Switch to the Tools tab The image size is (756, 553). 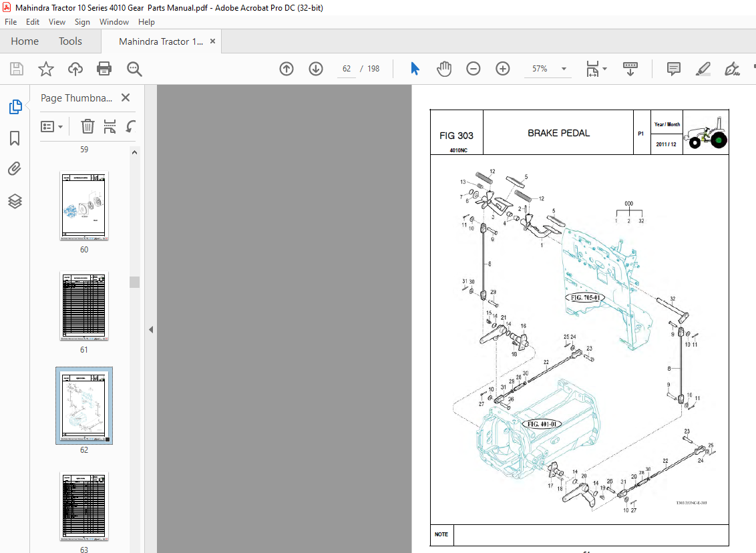tap(70, 41)
